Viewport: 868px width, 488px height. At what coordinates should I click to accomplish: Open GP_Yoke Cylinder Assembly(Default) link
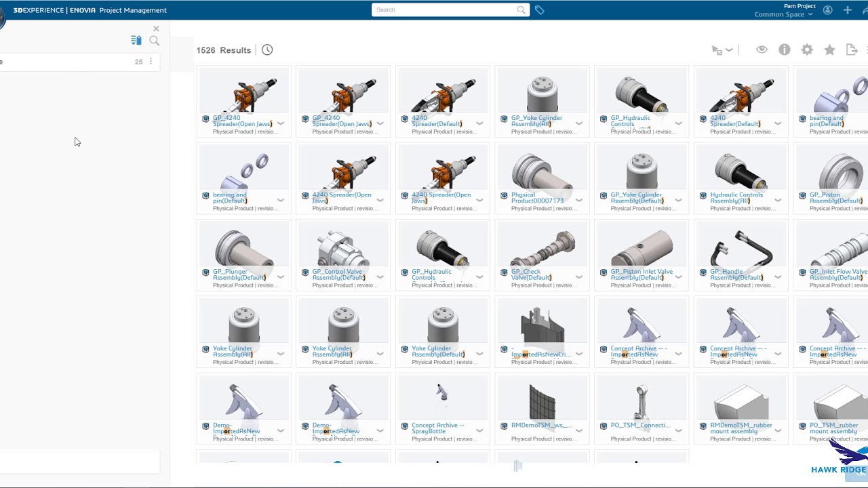point(637,198)
